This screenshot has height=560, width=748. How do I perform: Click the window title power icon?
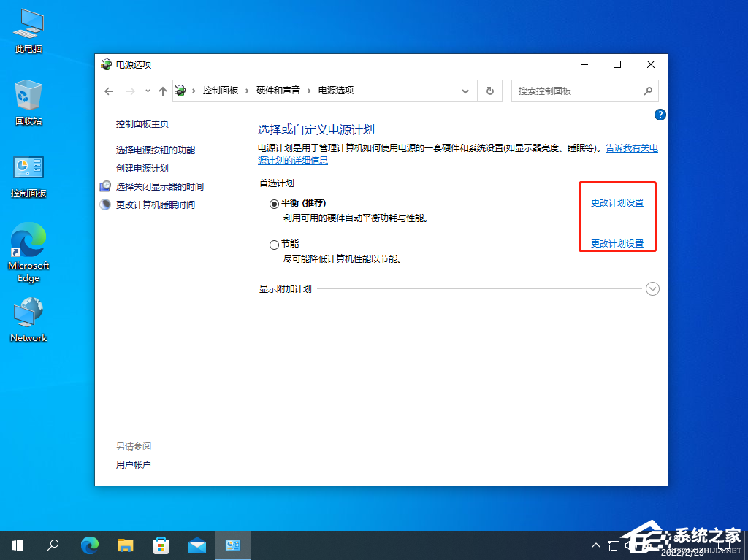(106, 64)
